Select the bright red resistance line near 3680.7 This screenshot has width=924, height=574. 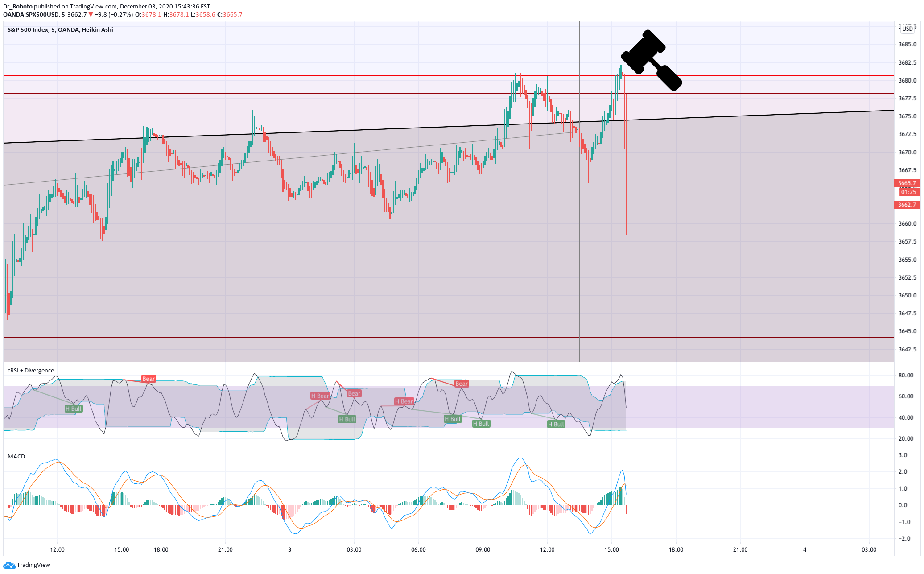coord(449,75)
